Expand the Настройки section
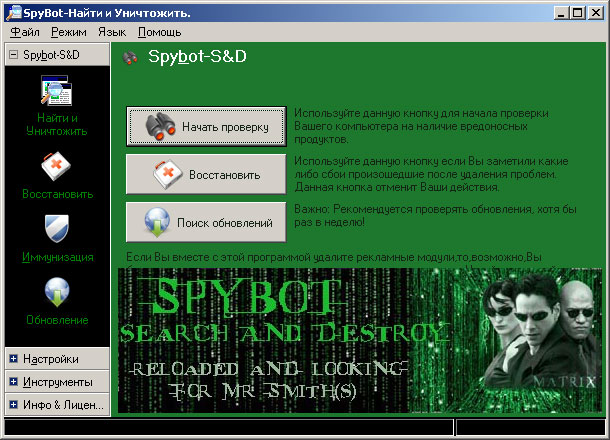This screenshot has height=440, width=610. point(14,358)
